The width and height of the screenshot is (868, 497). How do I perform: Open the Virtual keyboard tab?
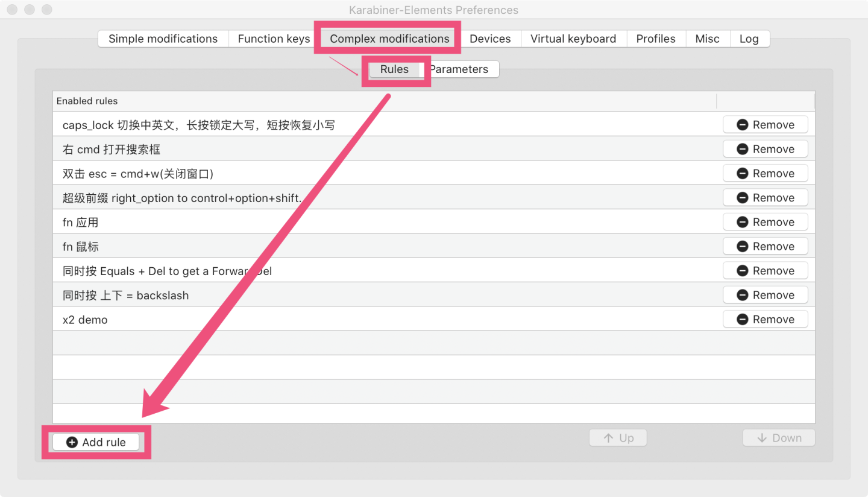573,38
